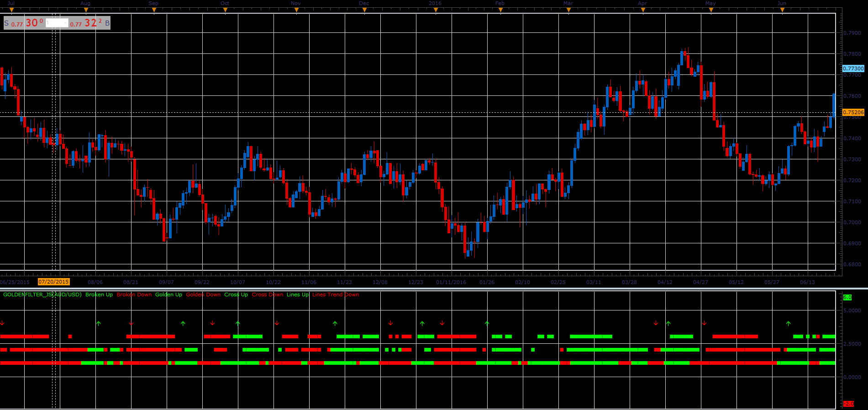Click the red -2.0 indicator scale tag

tap(848, 404)
